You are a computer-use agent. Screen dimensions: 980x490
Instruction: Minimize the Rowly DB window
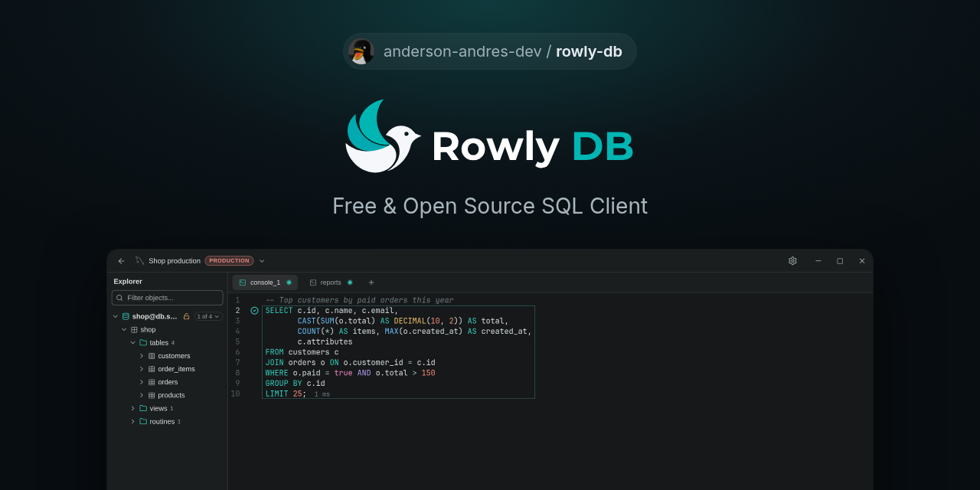[x=818, y=261]
